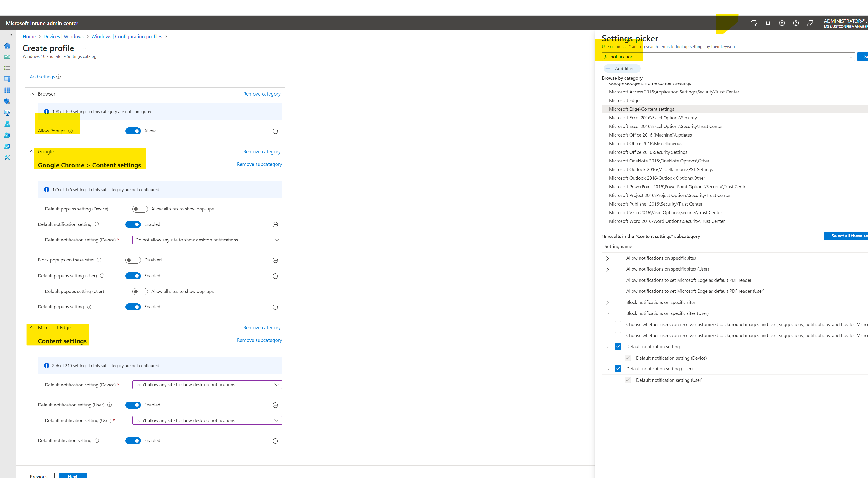Remove Default popups setting (User) row

pos(275,276)
